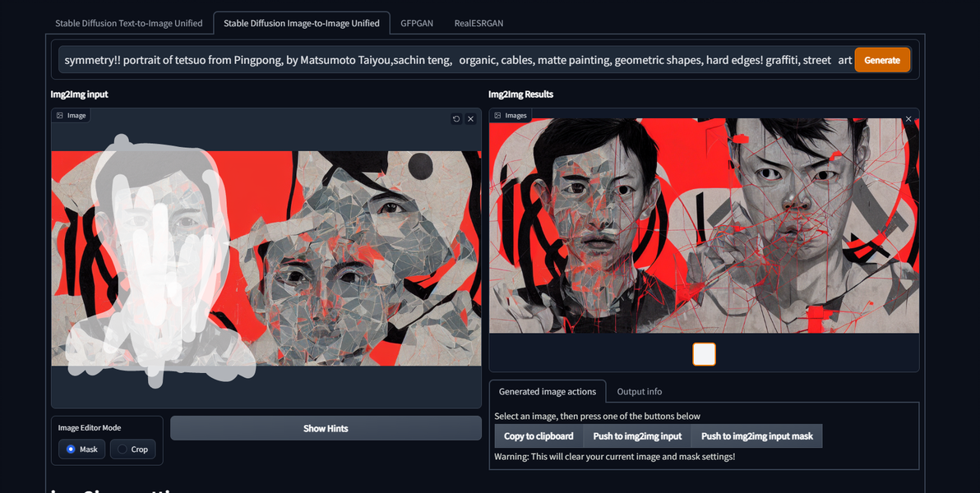Select the Mask editor mode
Viewport: 980px width, 493px height.
pyautogui.click(x=82, y=449)
